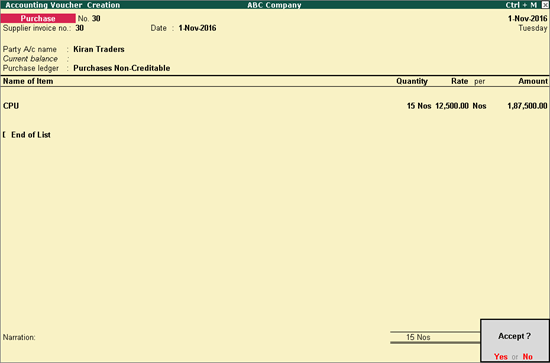
Task: Select Kiran Traders party account name
Action: 99,49
